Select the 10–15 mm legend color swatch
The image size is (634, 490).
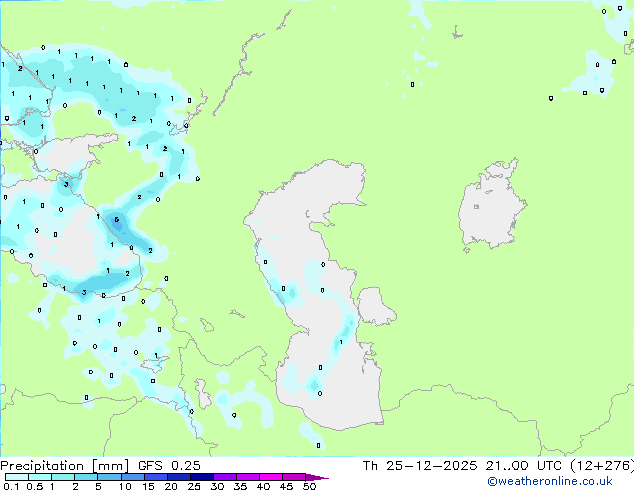pyautogui.click(x=133, y=477)
